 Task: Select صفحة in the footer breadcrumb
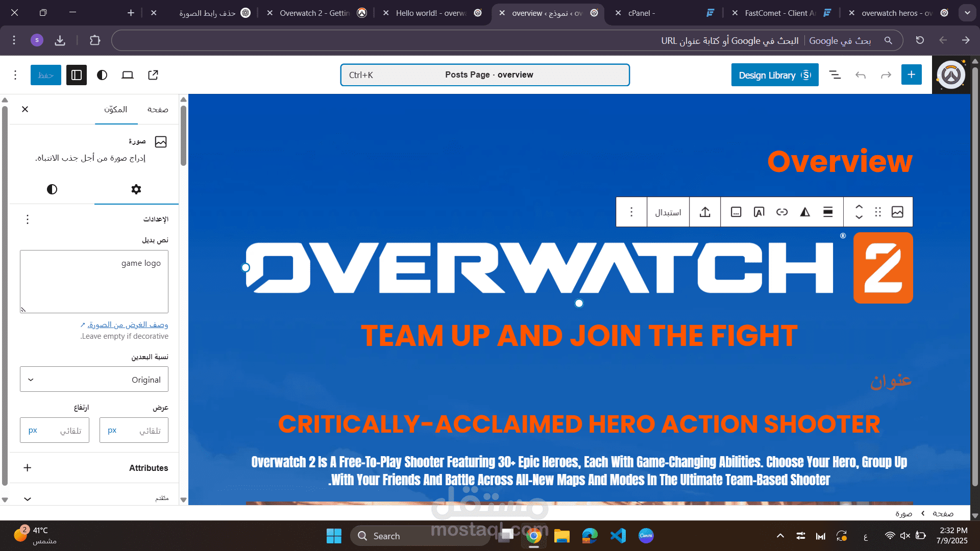coord(943,513)
